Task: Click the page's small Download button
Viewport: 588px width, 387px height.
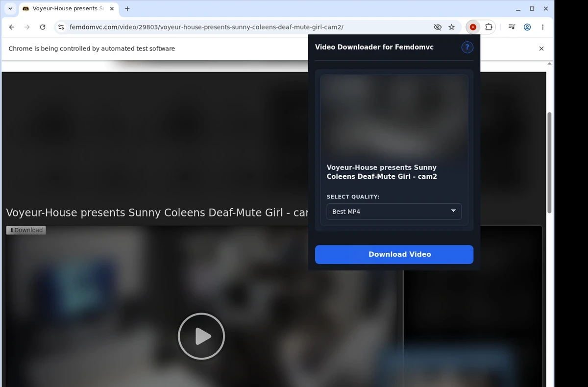Action: [x=26, y=230]
